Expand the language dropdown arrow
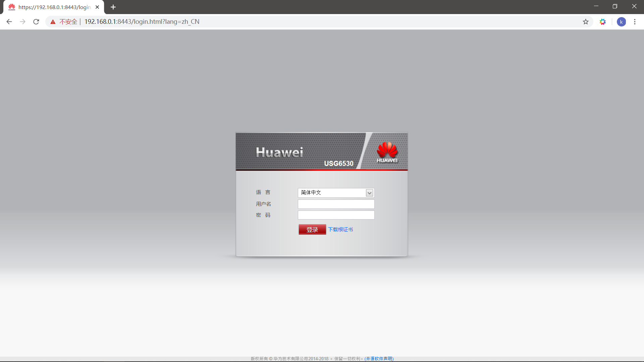644x362 pixels. click(x=369, y=193)
